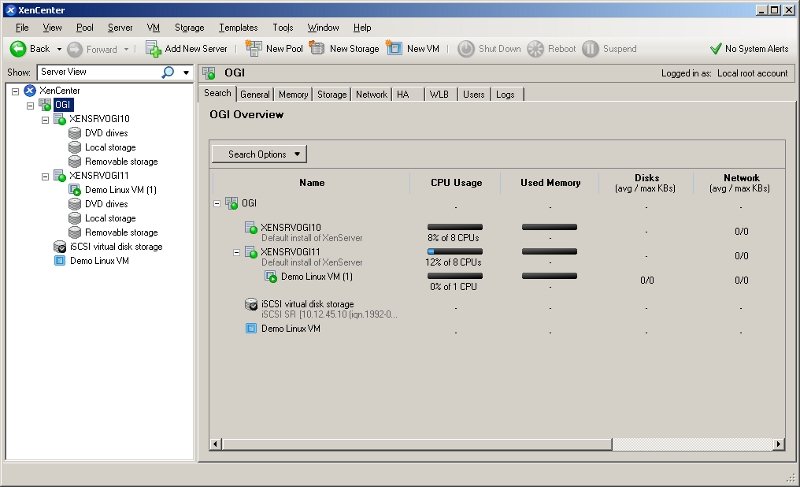800x487 pixels.
Task: Click Local storage icon under XENSRVOGI10
Action: pyautogui.click(x=74, y=147)
